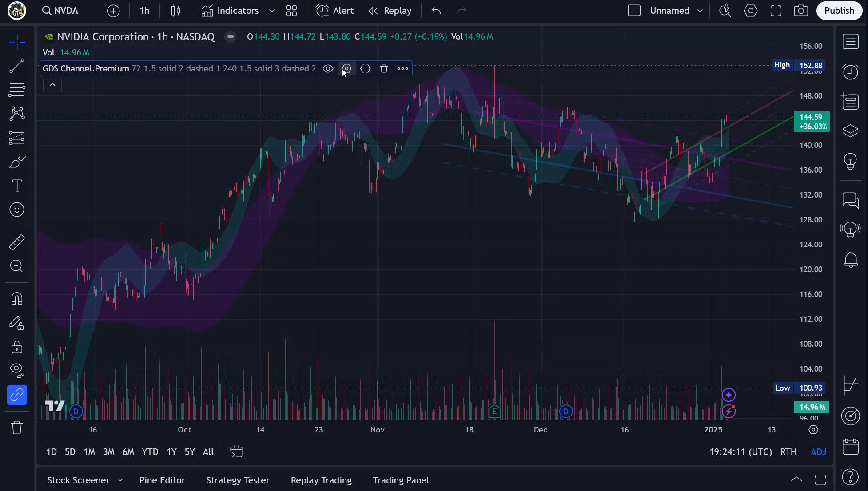Screen dimensions: 868x491
Task: Select the measure ruler tool
Action: [16, 242]
